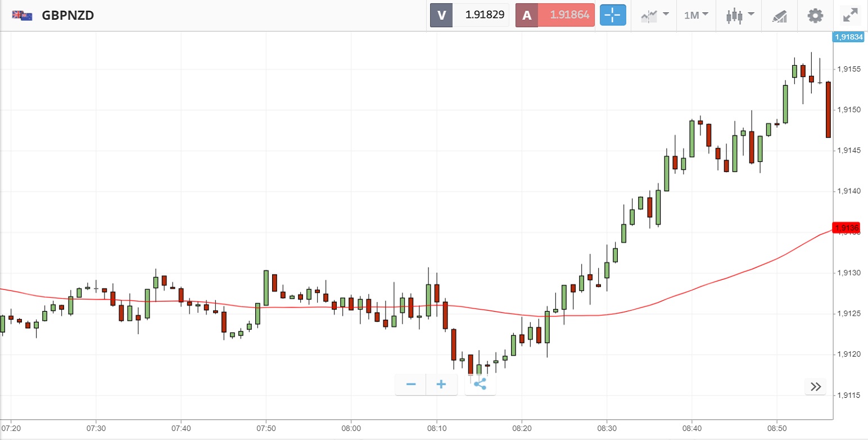This screenshot has height=440, width=868.
Task: Toggle the crosshair cursor button
Action: (x=613, y=15)
